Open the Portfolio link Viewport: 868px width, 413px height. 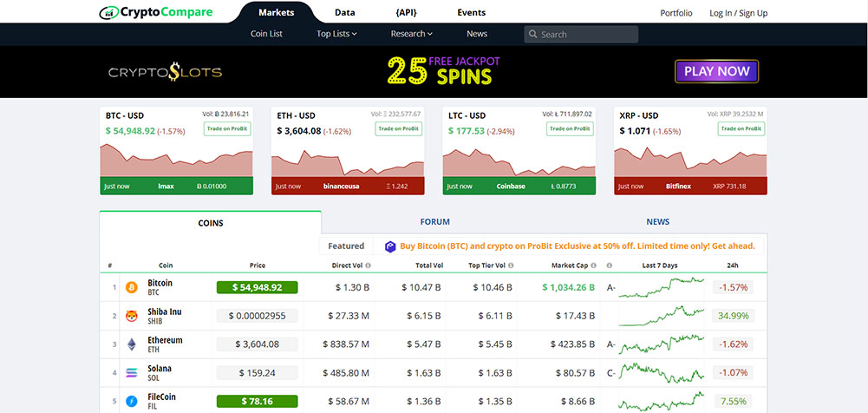675,13
